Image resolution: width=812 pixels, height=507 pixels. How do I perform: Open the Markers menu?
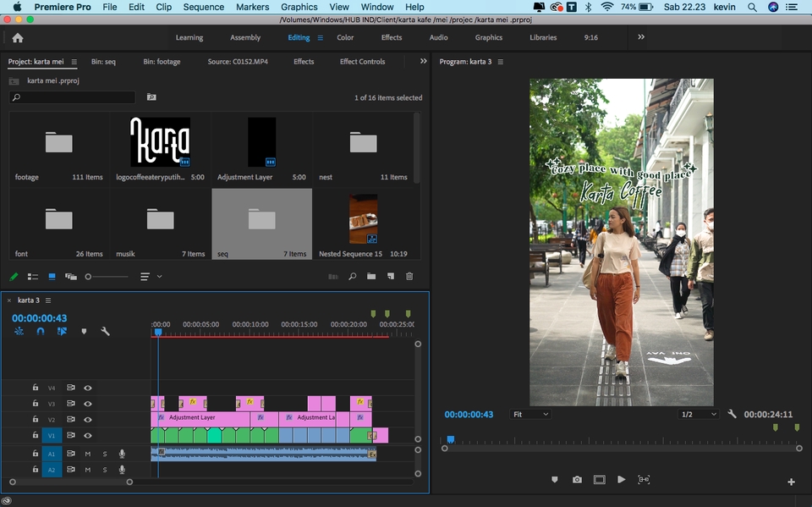[252, 8]
